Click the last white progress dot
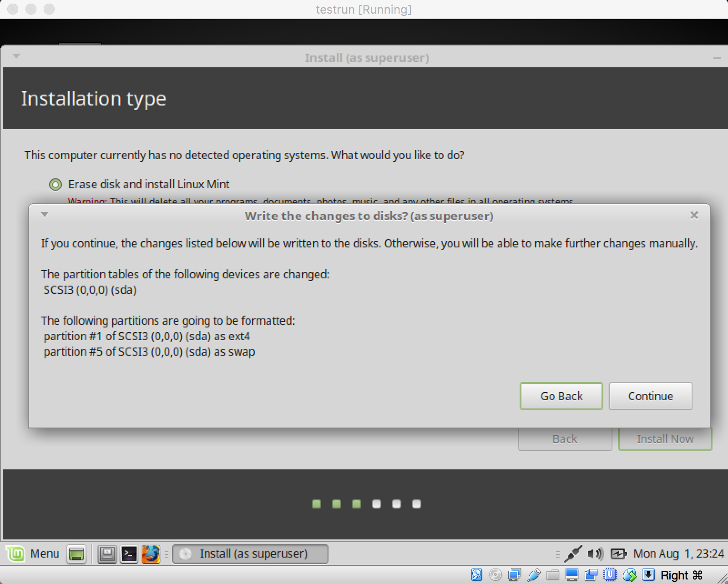Screen dimensions: 728x584 417,504
